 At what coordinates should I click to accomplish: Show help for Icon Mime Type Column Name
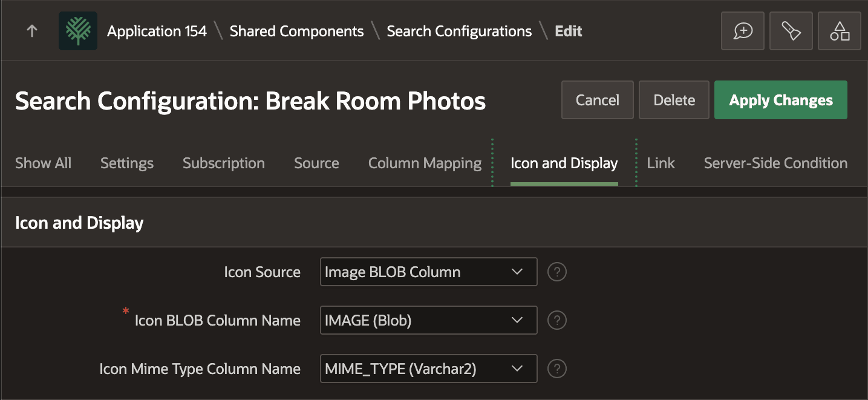tap(556, 369)
